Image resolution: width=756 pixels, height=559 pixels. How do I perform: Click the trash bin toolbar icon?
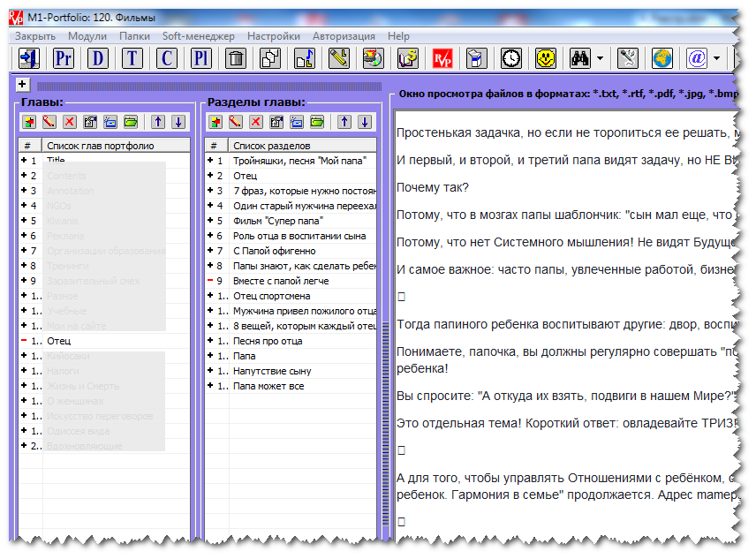click(236, 59)
